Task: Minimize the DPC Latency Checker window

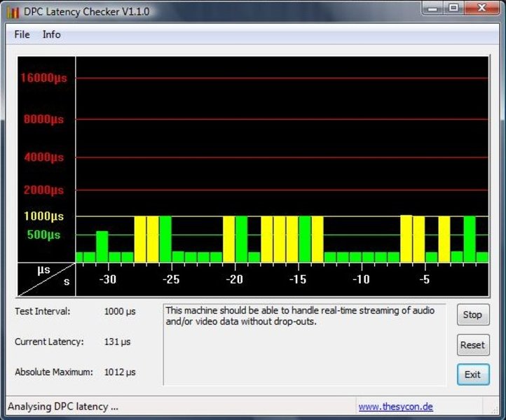Action: [433, 8]
